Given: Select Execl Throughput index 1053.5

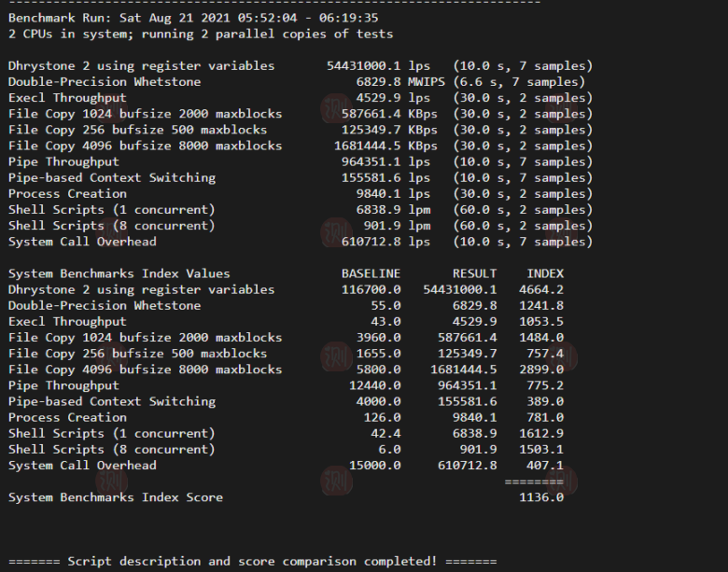Looking at the screenshot, I should (x=541, y=322).
